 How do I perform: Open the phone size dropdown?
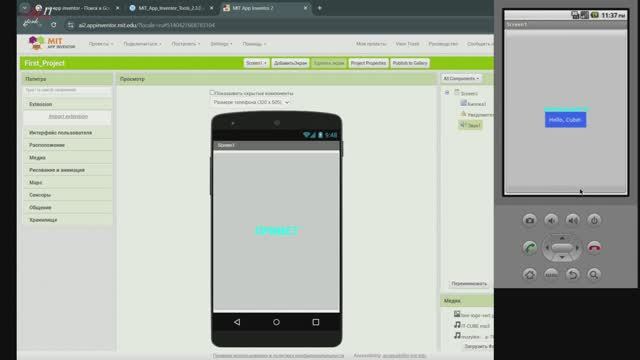tap(251, 102)
